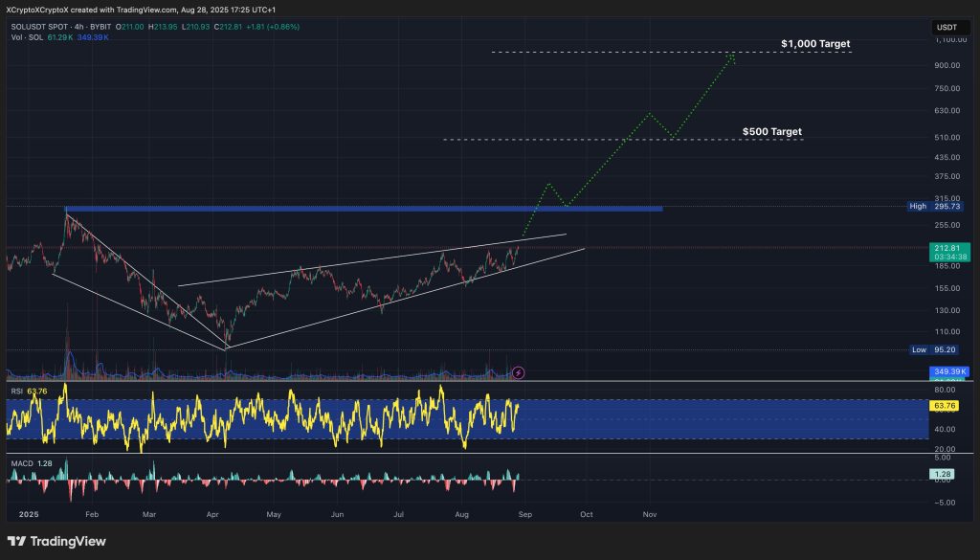Click the purple lightning bolt event icon
The height and width of the screenshot is (560, 980).
(518, 373)
